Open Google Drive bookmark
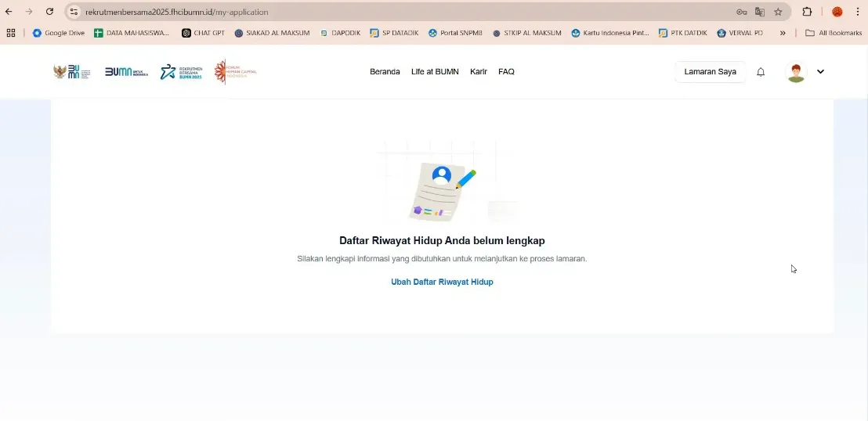Screen dimensions: 868x421 click(59, 33)
